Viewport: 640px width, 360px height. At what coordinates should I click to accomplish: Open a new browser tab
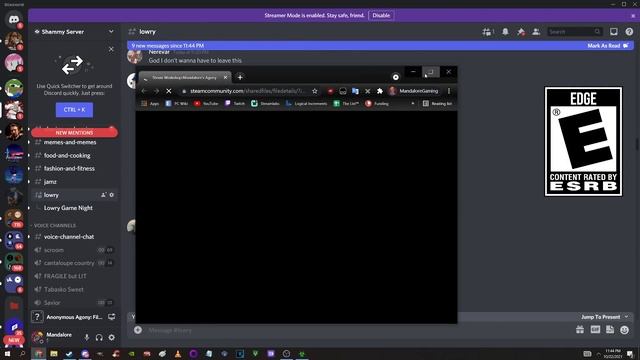[x=240, y=77]
